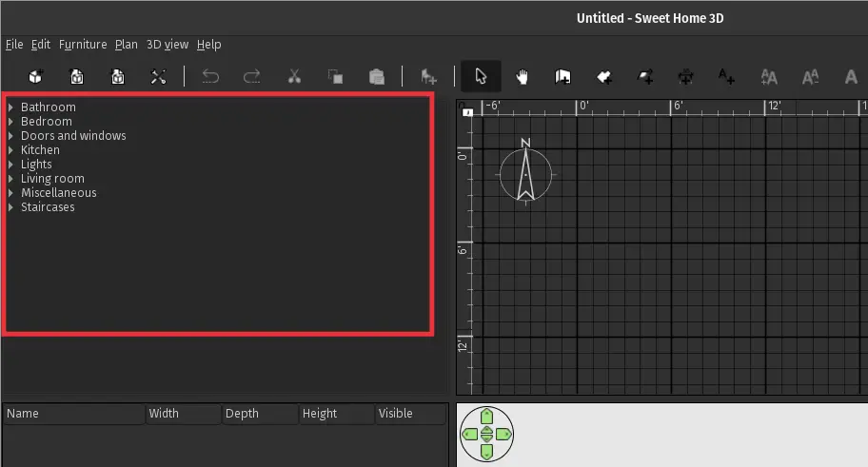This screenshot has height=467, width=868.
Task: Click the Open home toolbar icon
Action: 77,76
